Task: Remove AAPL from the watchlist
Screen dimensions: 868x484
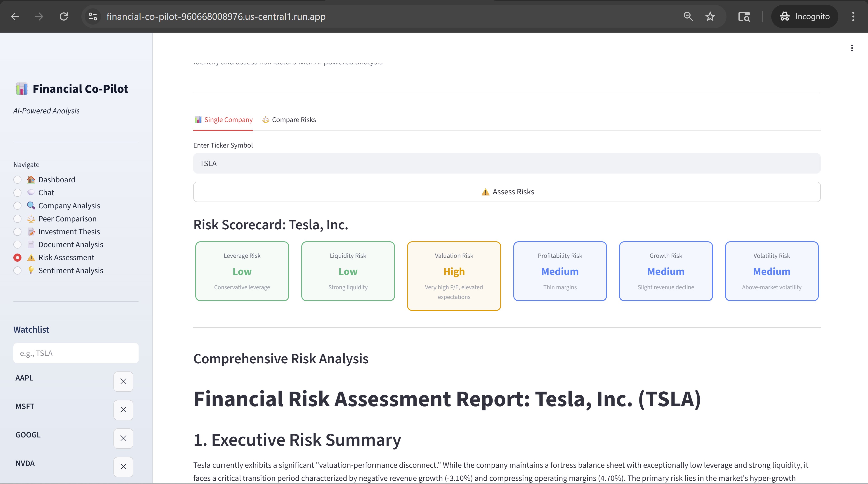Action: tap(123, 381)
